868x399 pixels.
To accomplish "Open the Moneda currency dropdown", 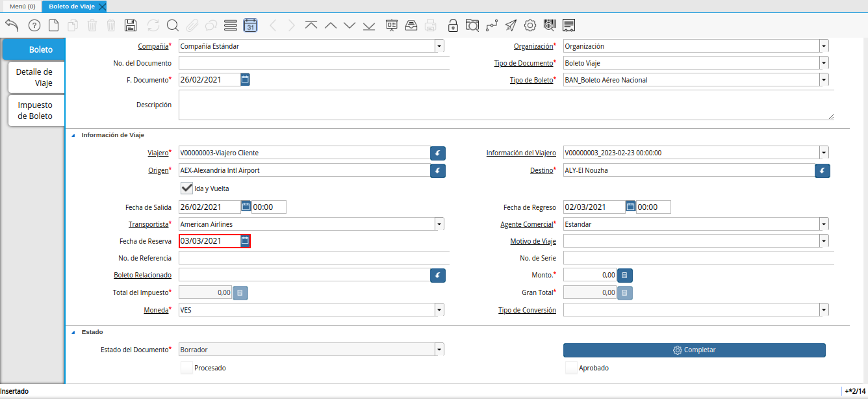I will pos(439,310).
